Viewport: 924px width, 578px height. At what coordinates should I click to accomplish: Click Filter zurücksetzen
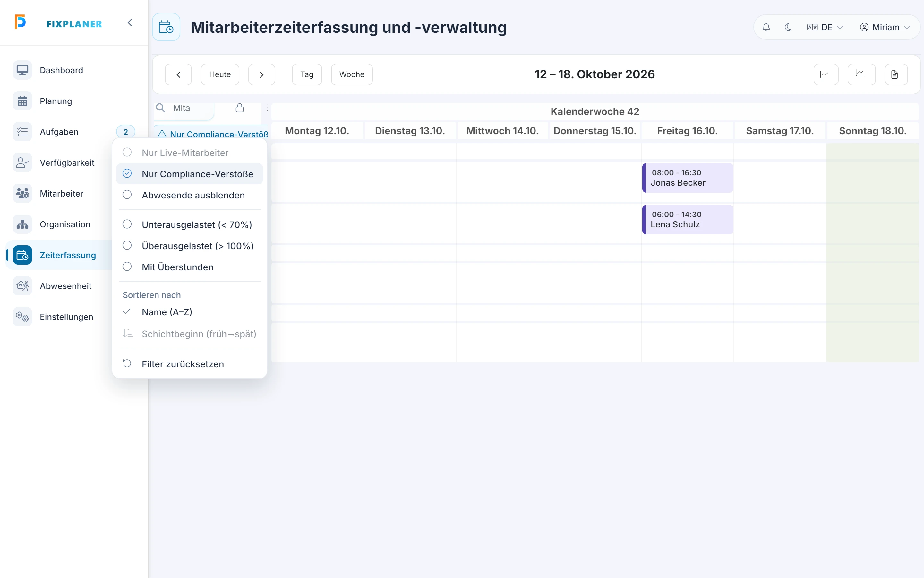pos(189,364)
